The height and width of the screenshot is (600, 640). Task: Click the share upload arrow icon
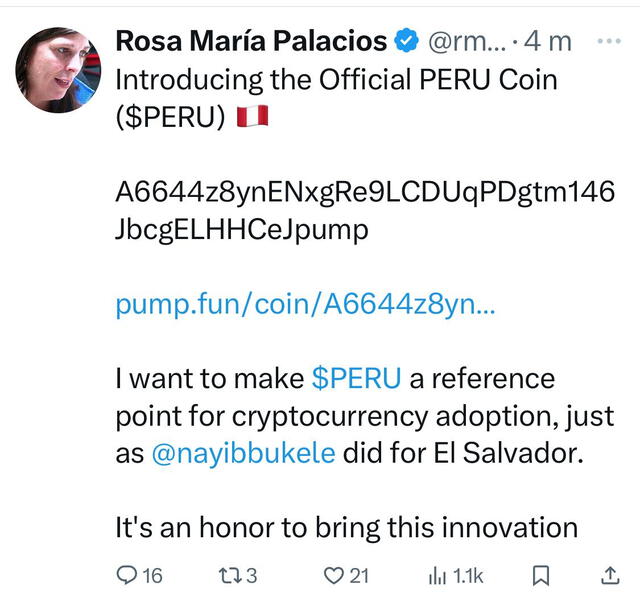click(609, 575)
